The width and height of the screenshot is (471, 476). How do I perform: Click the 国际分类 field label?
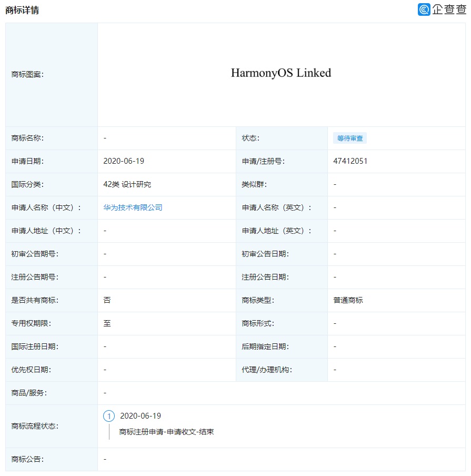27,184
